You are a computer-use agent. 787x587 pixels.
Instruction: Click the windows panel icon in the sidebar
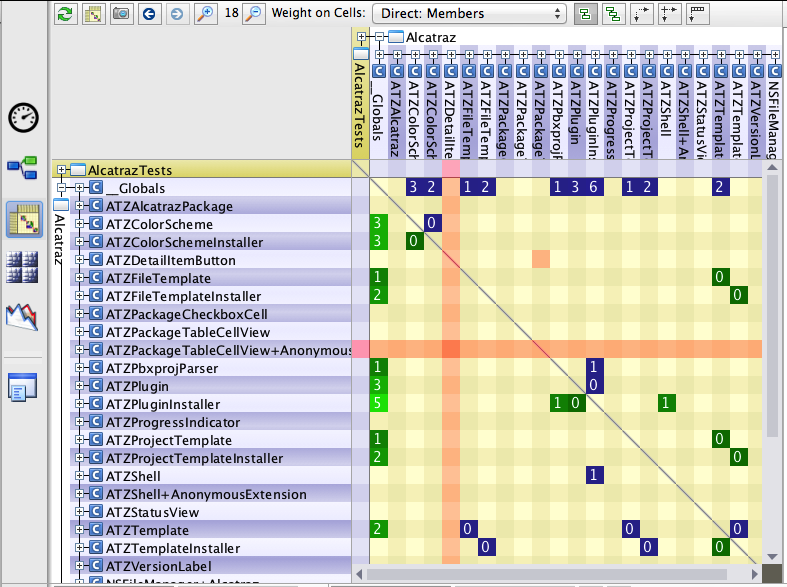(23, 386)
